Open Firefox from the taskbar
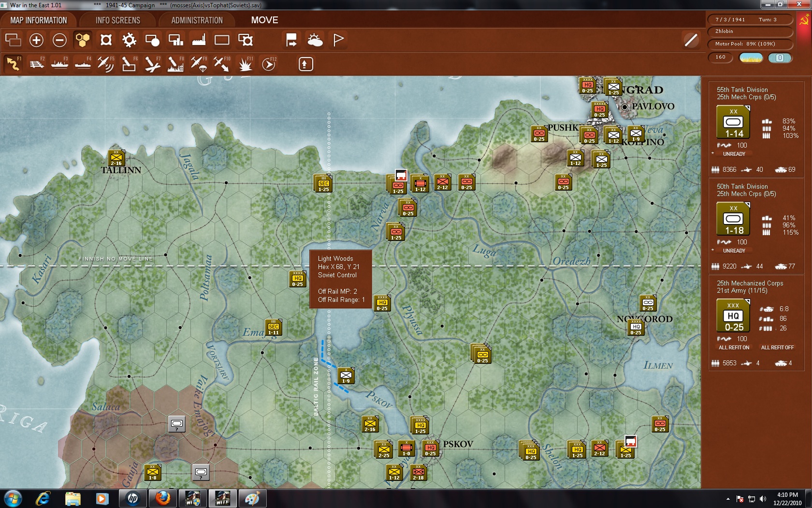 pos(163,498)
